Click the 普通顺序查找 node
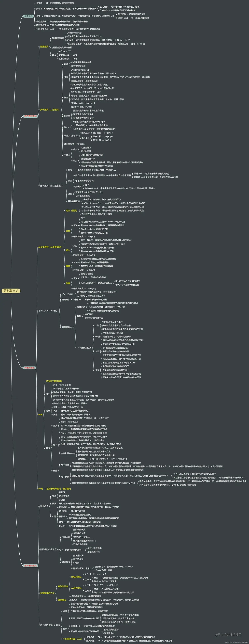249x644 pixels. (x=58, y=38)
